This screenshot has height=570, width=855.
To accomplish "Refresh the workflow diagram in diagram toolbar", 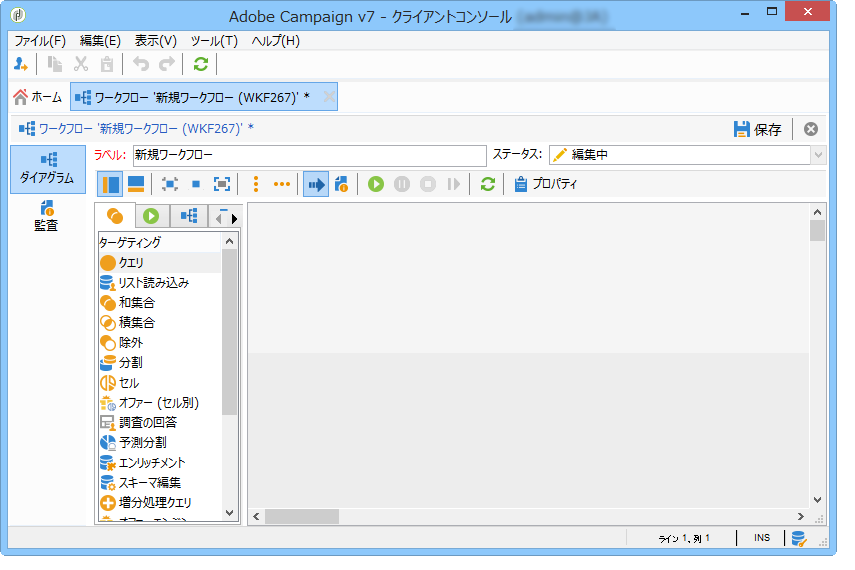I will coord(488,184).
